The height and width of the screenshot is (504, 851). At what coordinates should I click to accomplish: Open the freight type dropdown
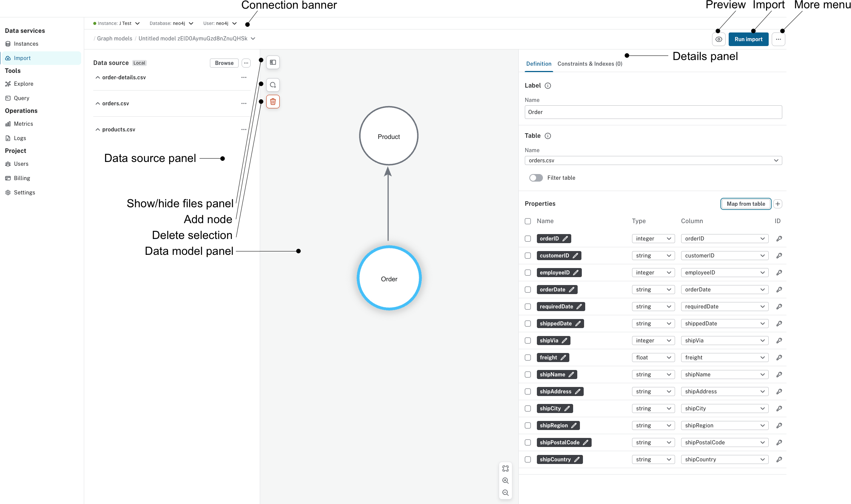pos(653,358)
